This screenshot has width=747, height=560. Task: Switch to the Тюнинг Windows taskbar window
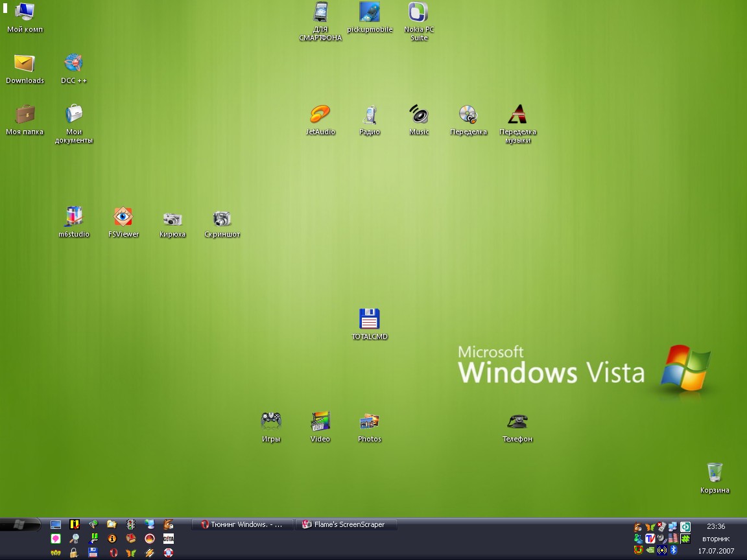pos(243,524)
